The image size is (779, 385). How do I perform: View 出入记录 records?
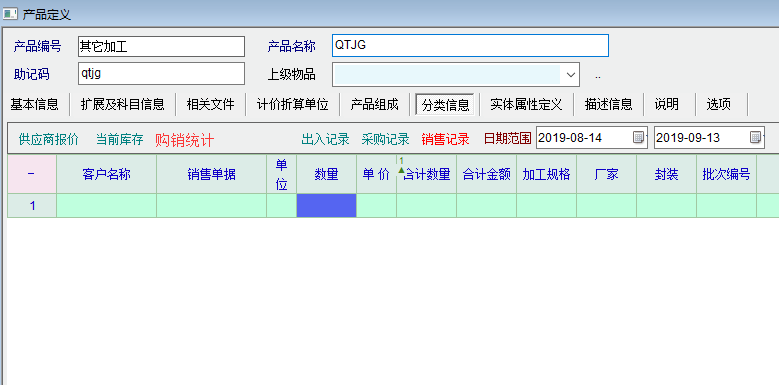(325, 140)
